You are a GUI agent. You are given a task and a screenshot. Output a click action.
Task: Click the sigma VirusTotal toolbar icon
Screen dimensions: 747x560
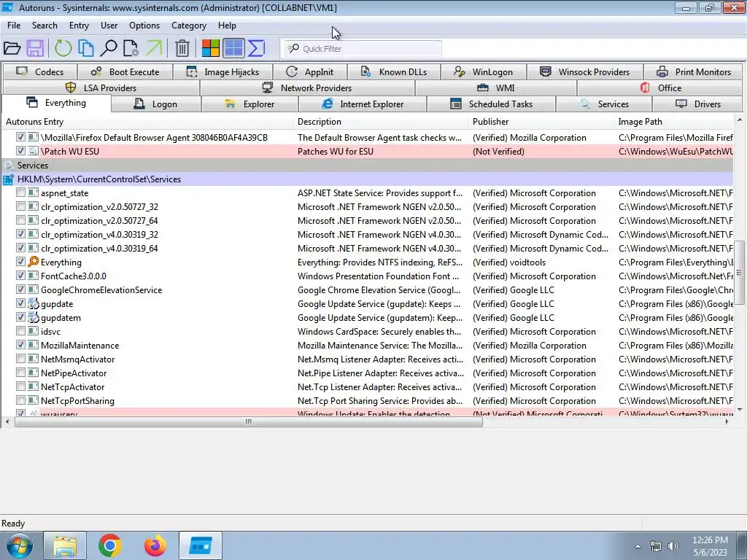click(x=256, y=48)
